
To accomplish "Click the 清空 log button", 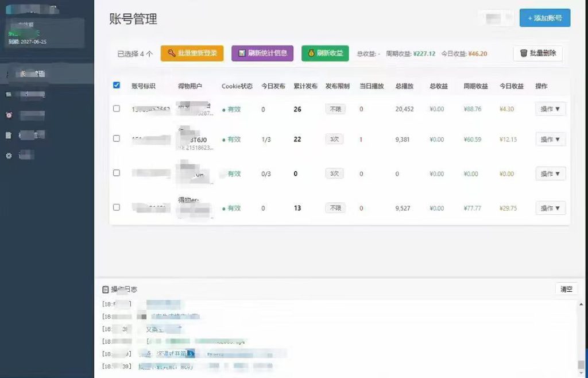I will coord(566,289).
